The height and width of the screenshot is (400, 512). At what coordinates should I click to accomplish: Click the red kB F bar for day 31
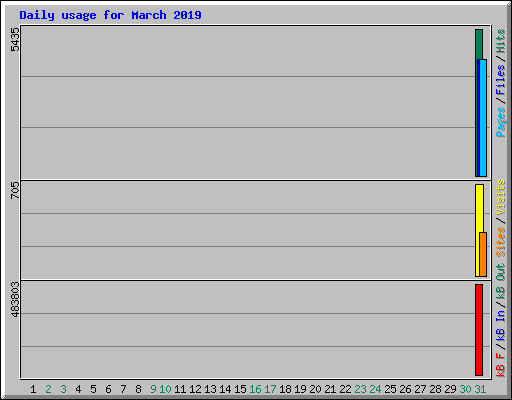coord(479,330)
